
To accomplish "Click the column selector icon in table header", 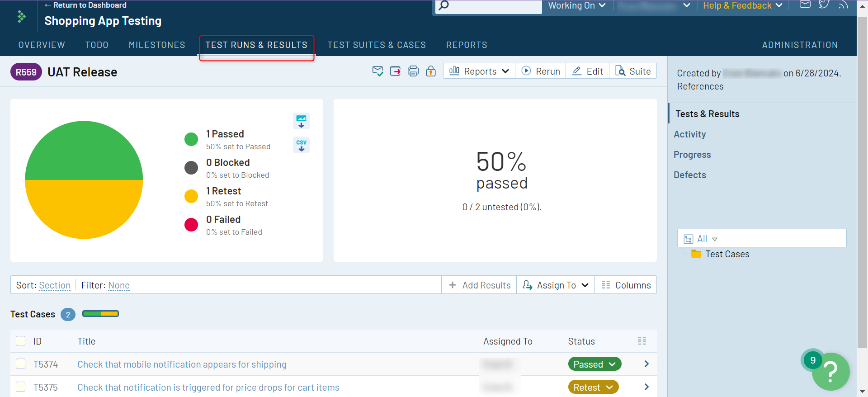I will pyautogui.click(x=642, y=341).
